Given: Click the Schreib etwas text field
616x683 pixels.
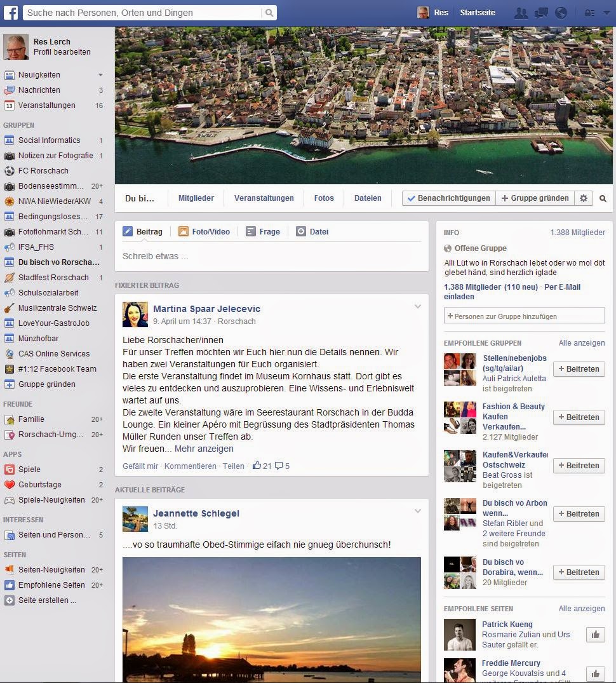Looking at the screenshot, I should click(x=271, y=257).
